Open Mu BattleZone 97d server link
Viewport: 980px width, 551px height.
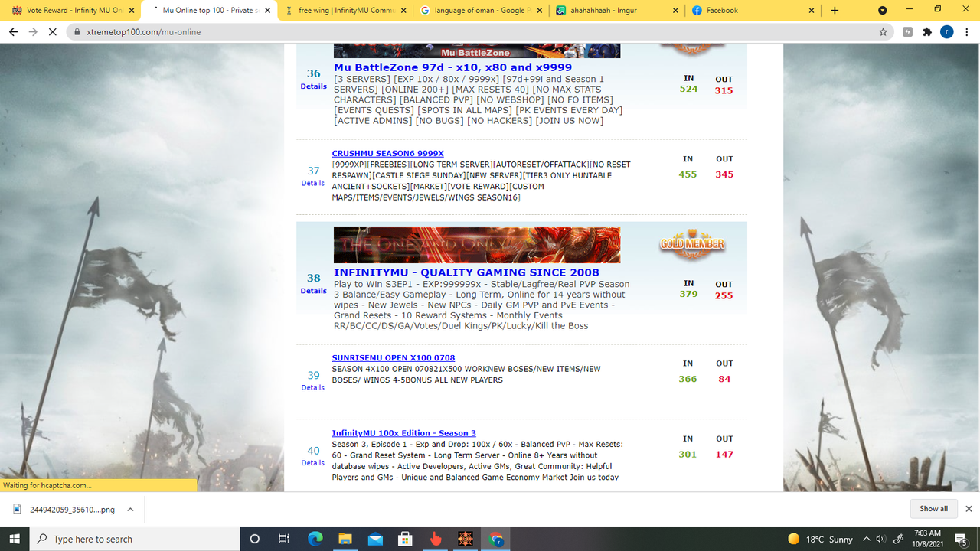click(x=452, y=67)
